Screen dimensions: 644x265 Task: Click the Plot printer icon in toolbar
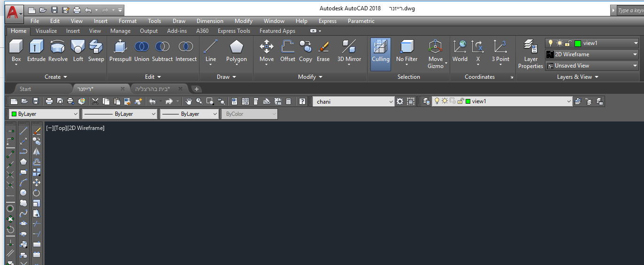point(49,101)
